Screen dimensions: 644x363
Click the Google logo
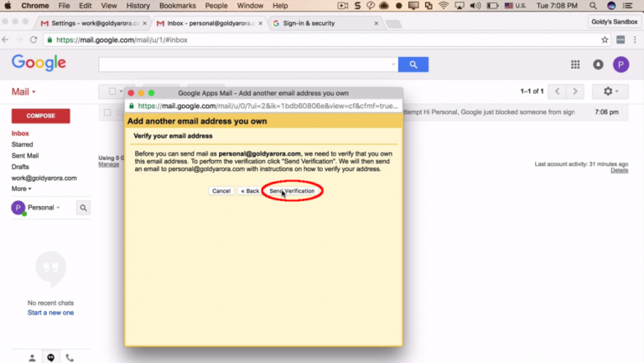pos(39,63)
